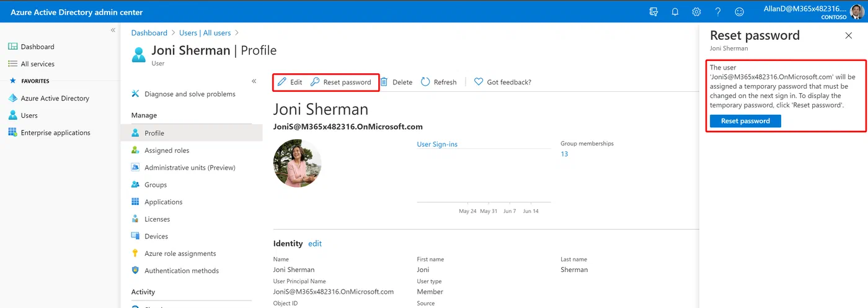Open the Applications menu item
This screenshot has height=308, width=868.
(157, 202)
